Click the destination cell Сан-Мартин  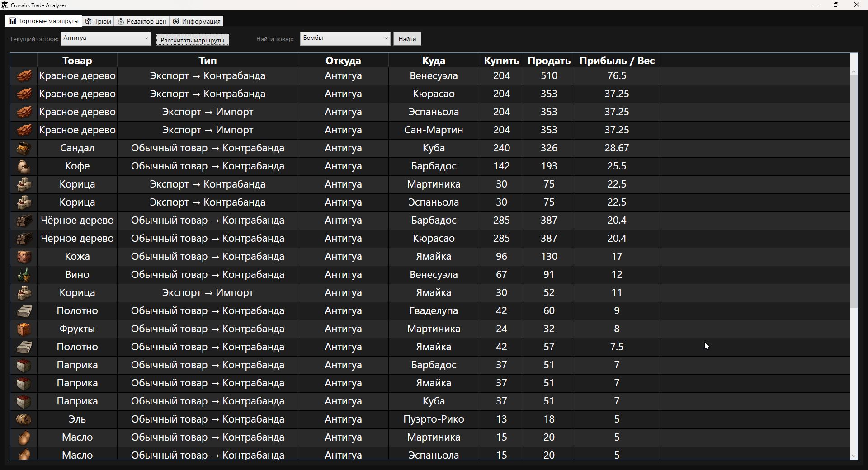(x=434, y=130)
